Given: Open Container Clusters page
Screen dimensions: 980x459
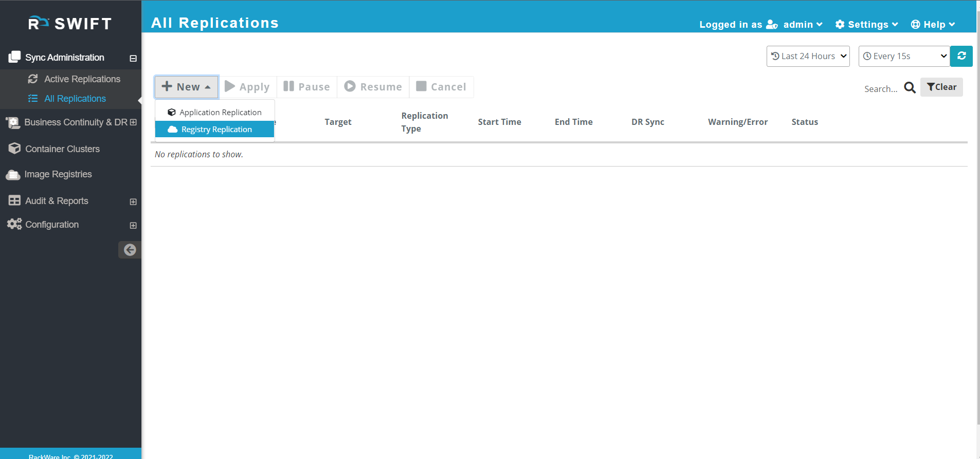Looking at the screenshot, I should pos(62,149).
